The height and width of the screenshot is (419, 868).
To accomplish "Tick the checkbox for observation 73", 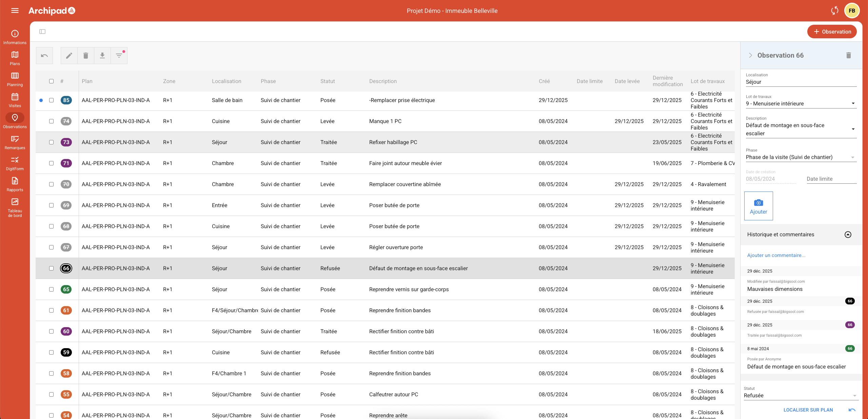I will 51,142.
